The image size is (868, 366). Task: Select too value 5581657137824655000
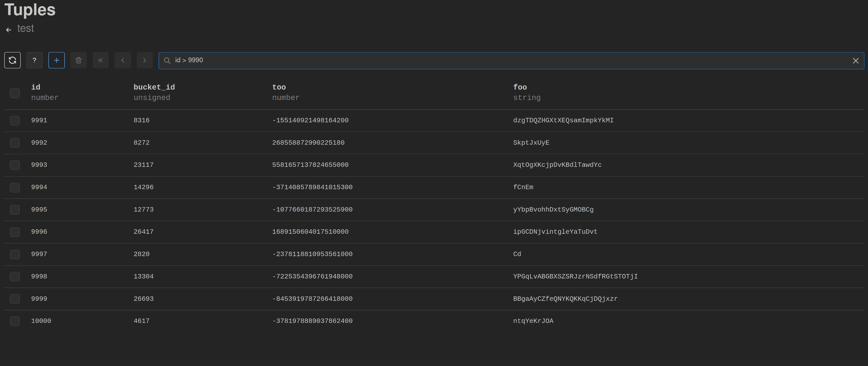(x=310, y=165)
